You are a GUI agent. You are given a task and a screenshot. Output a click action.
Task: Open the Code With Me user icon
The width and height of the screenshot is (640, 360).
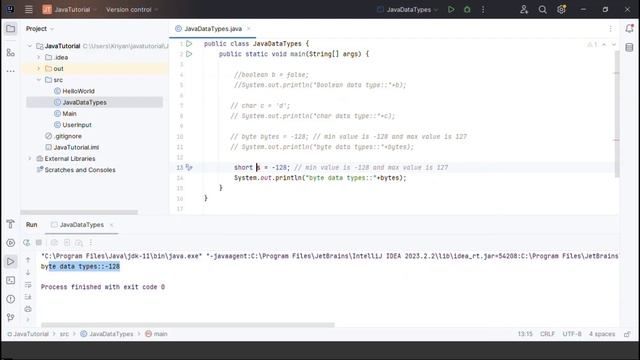pos(524,9)
